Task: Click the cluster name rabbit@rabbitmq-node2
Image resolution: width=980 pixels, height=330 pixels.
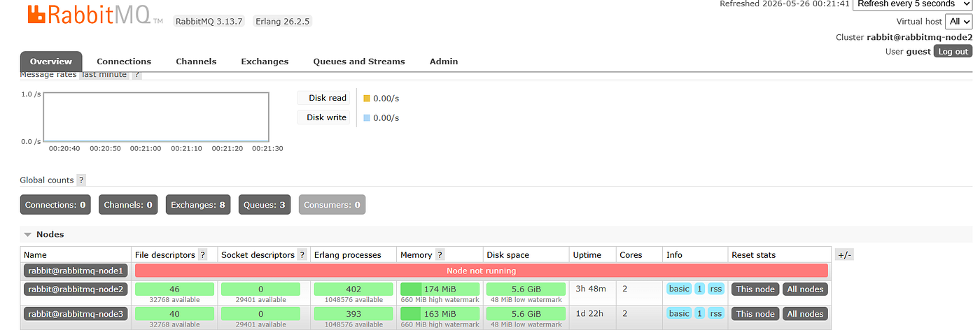Action: [x=920, y=37]
